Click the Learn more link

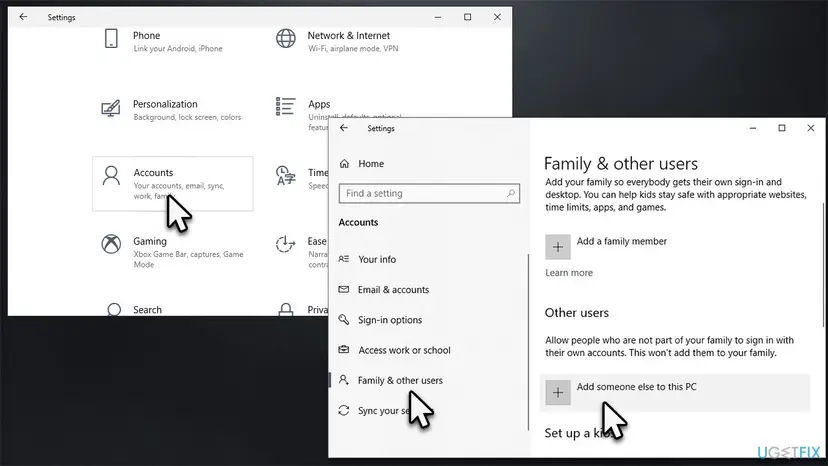coord(569,273)
